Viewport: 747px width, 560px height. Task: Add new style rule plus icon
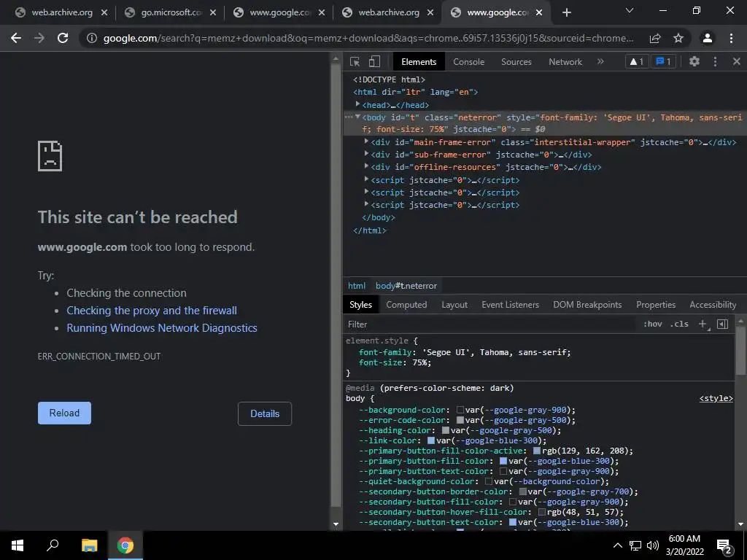[x=703, y=324]
